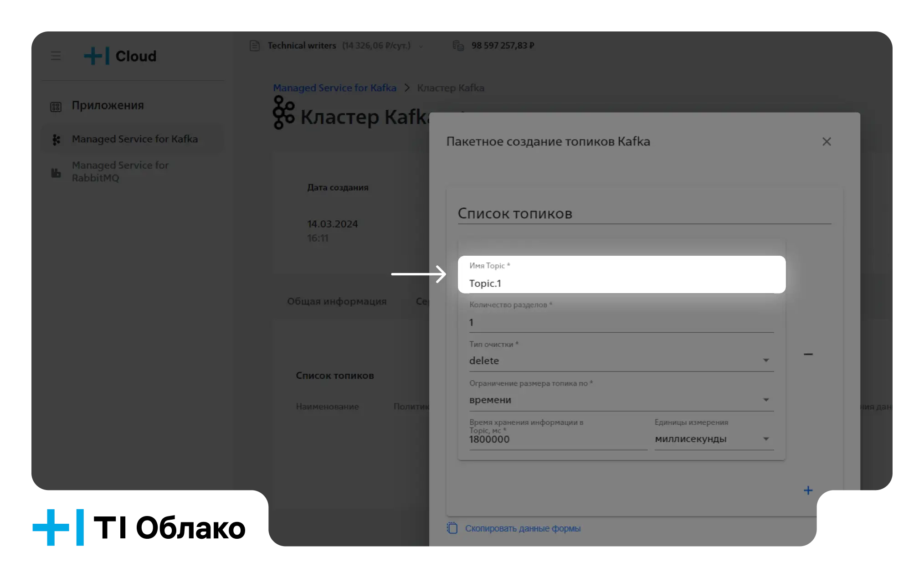Click Скопировать данные формы link

[x=523, y=528]
